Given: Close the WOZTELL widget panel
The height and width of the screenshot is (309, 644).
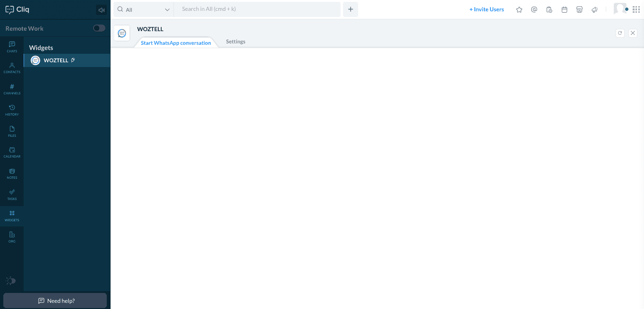Looking at the screenshot, I should click(633, 33).
